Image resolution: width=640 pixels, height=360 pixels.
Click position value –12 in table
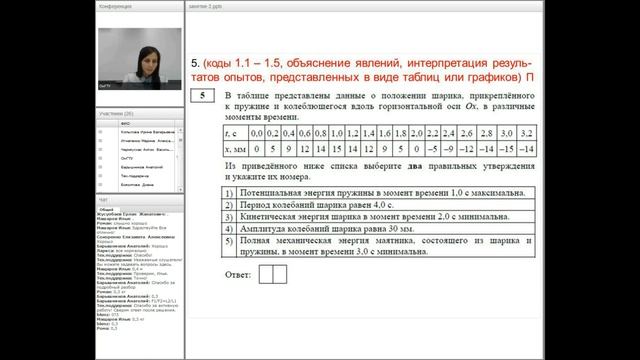(467, 149)
